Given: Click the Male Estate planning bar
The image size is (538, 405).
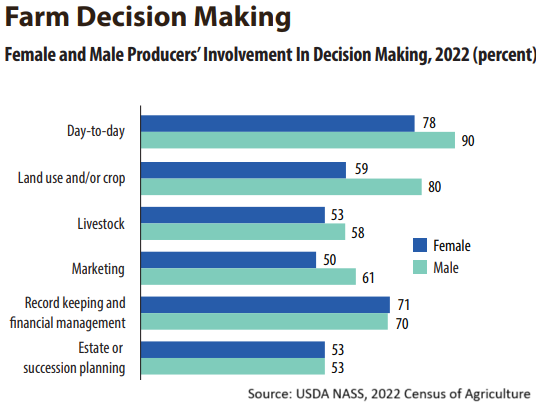Looking at the screenshot, I should pos(233,366).
